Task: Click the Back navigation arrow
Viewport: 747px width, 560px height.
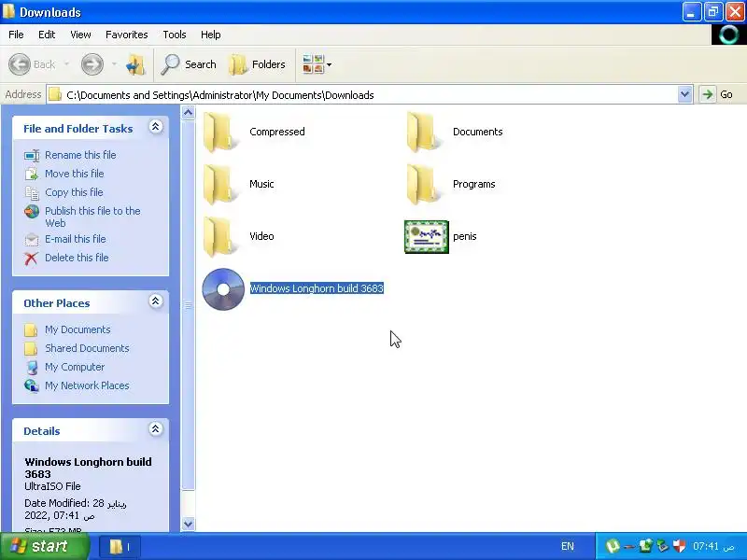Action: click(x=20, y=64)
